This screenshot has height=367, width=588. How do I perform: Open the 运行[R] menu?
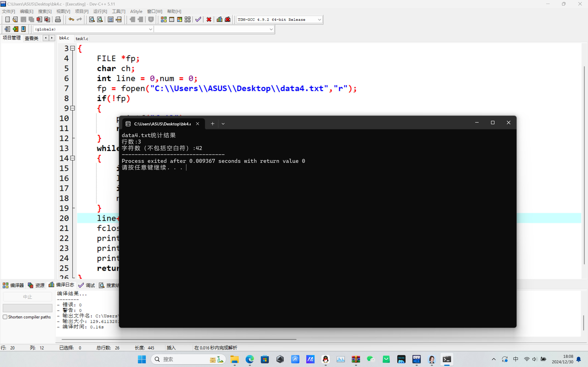click(100, 11)
